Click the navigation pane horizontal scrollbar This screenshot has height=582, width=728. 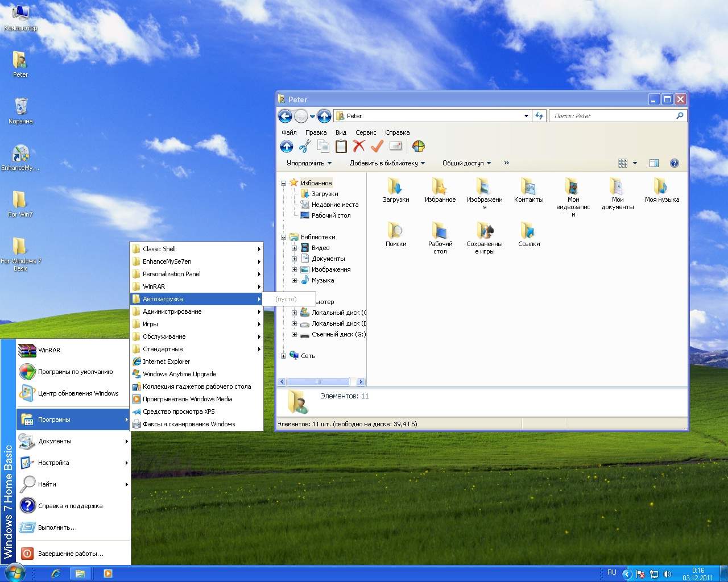pyautogui.click(x=318, y=381)
